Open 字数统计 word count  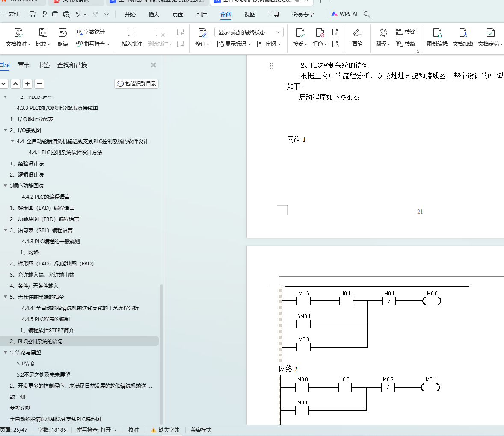pos(90,32)
